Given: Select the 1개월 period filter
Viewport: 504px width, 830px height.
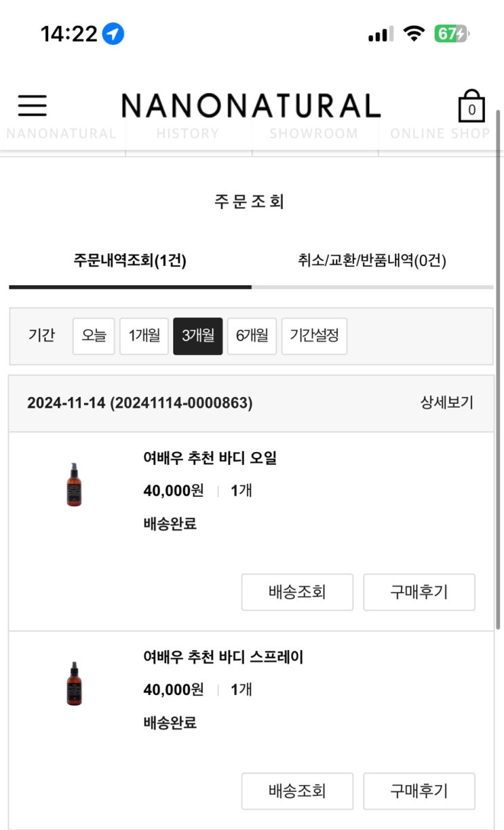Looking at the screenshot, I should click(x=144, y=335).
